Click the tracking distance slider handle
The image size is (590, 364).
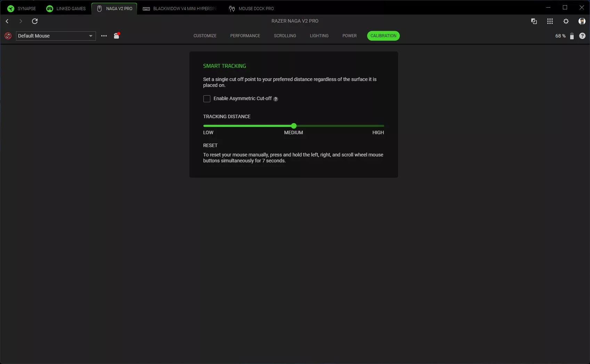(x=294, y=126)
